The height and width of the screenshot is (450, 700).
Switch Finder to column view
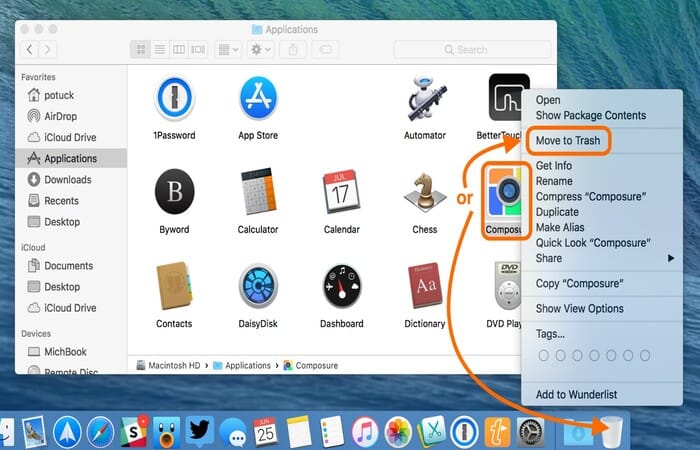179,49
